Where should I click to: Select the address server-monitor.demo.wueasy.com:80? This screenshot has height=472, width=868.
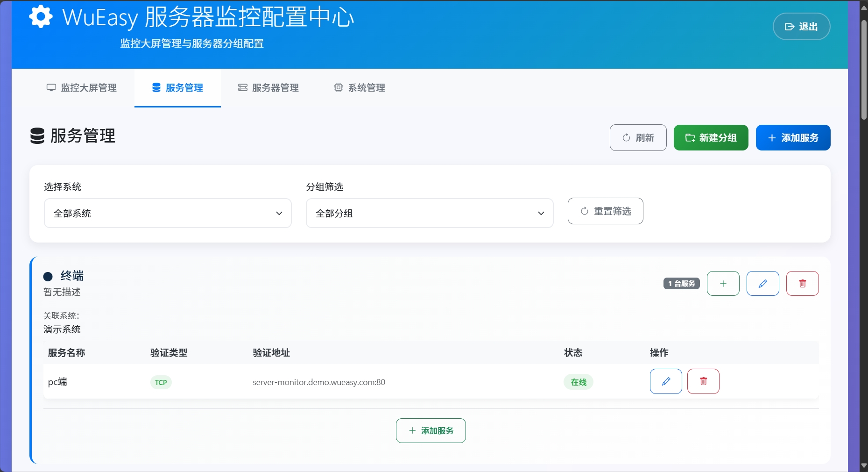click(x=319, y=382)
